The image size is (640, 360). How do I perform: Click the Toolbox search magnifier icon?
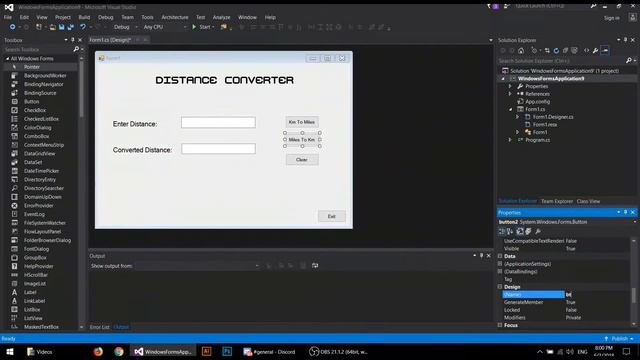76,49
